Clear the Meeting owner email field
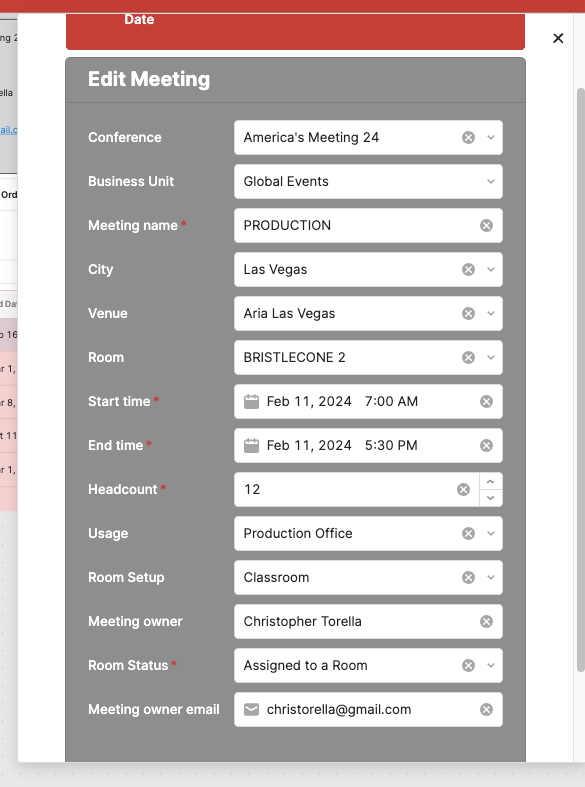585x787 pixels. [486, 710]
